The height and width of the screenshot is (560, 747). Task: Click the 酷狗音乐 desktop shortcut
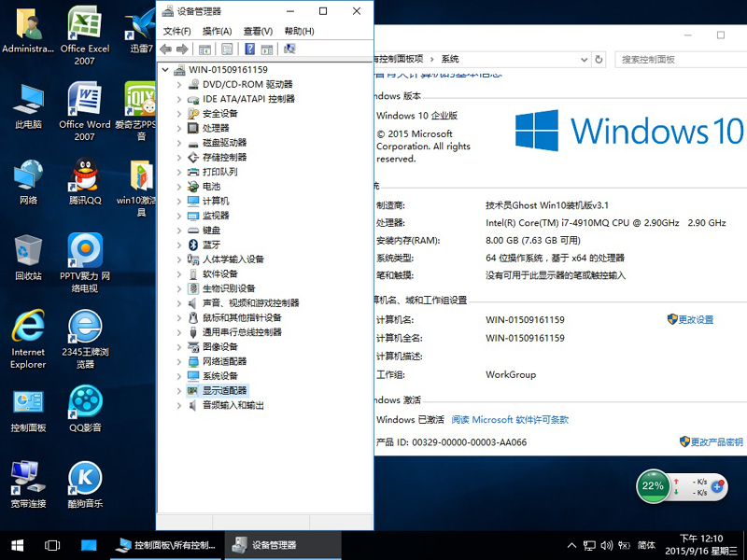(x=85, y=484)
